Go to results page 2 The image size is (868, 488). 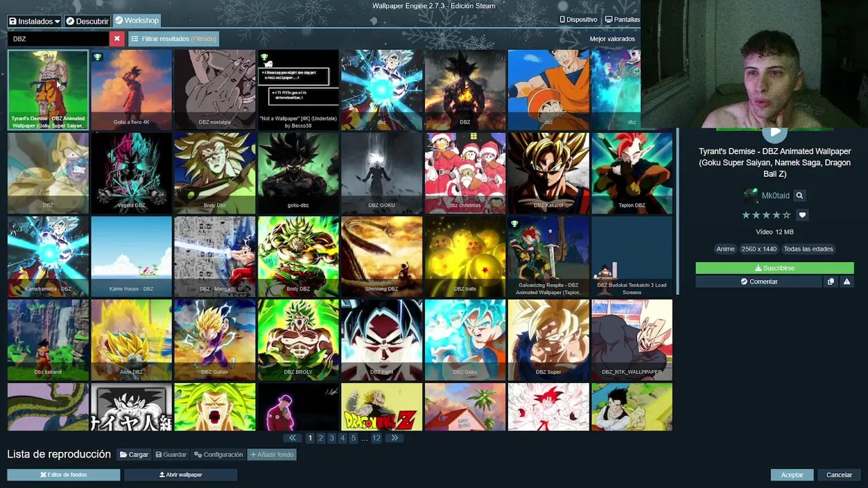tap(321, 438)
